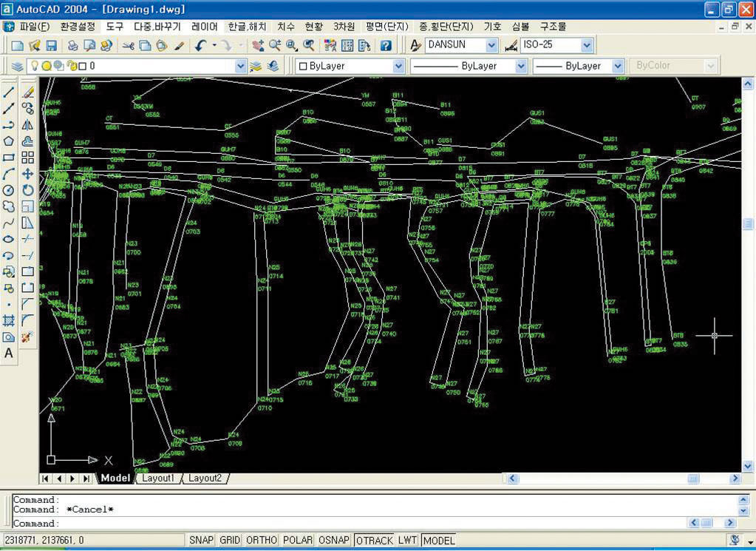Click the MODEL button in status bar
This screenshot has height=551, width=756.
(x=439, y=541)
